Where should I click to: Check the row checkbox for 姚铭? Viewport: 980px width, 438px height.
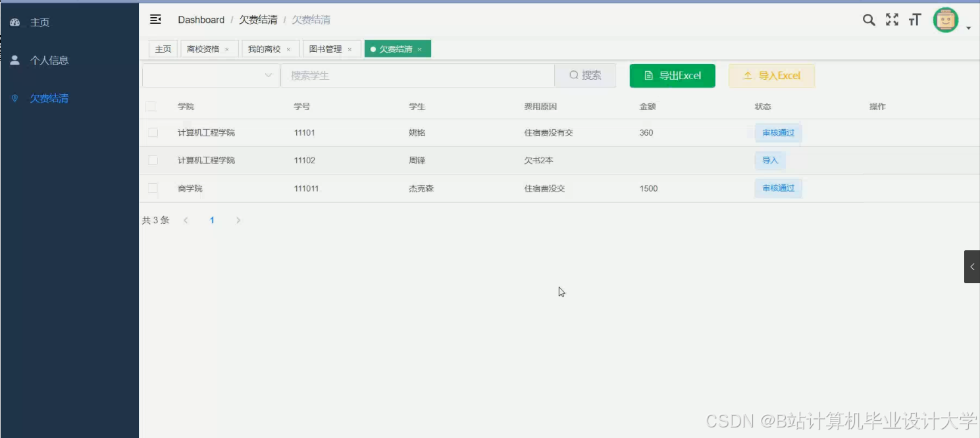pos(152,132)
